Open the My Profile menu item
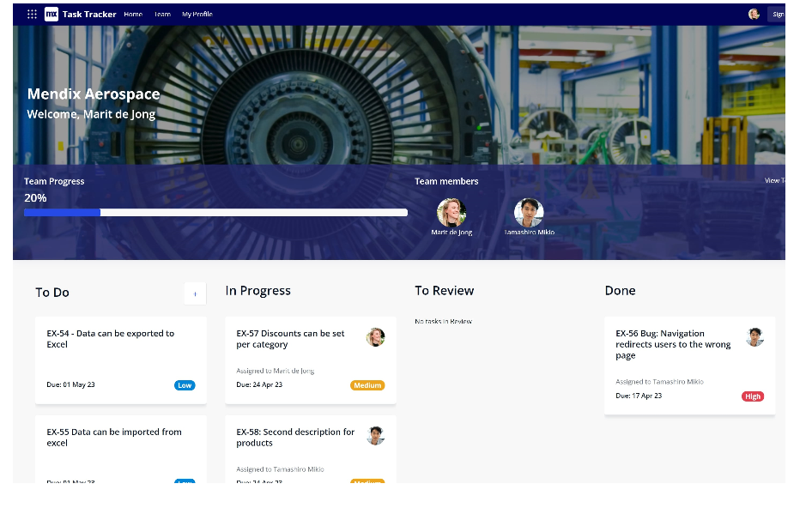This screenshot has height=508, width=812. tap(198, 14)
